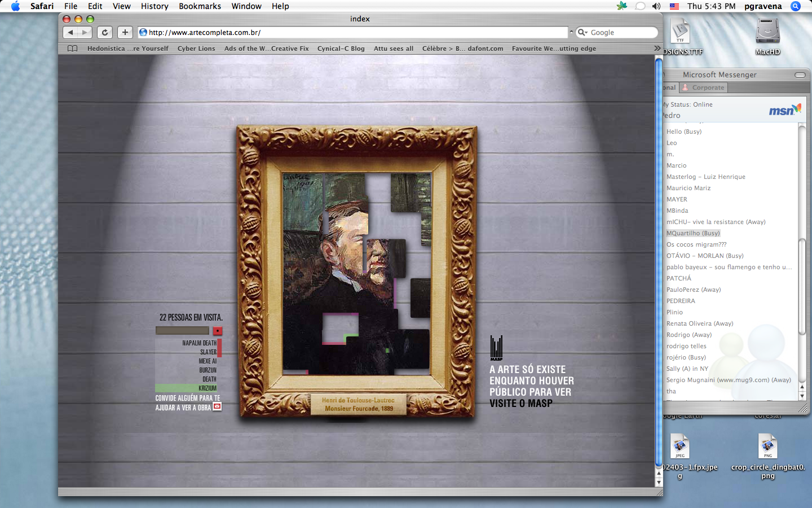This screenshot has height=508, width=812.
Task: Open the Window menu
Action: [246, 6]
